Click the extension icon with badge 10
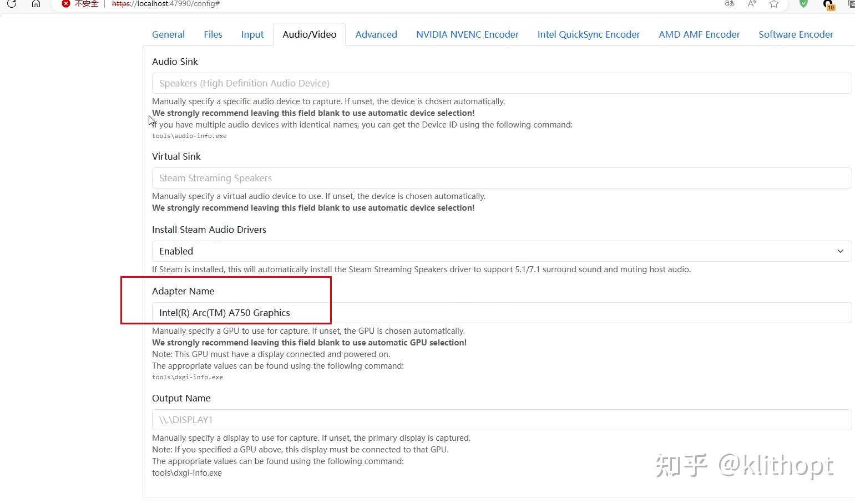855x504 pixels. point(828,4)
